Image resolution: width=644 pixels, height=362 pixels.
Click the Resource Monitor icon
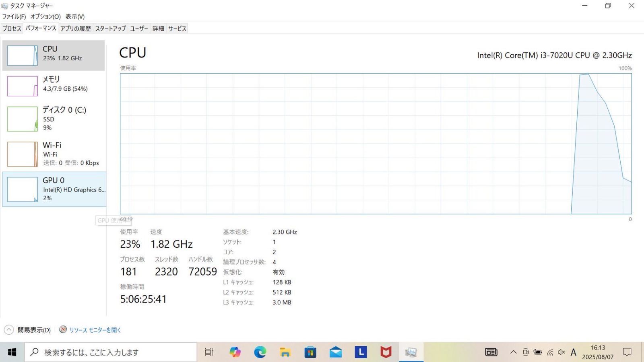pyautogui.click(x=63, y=329)
